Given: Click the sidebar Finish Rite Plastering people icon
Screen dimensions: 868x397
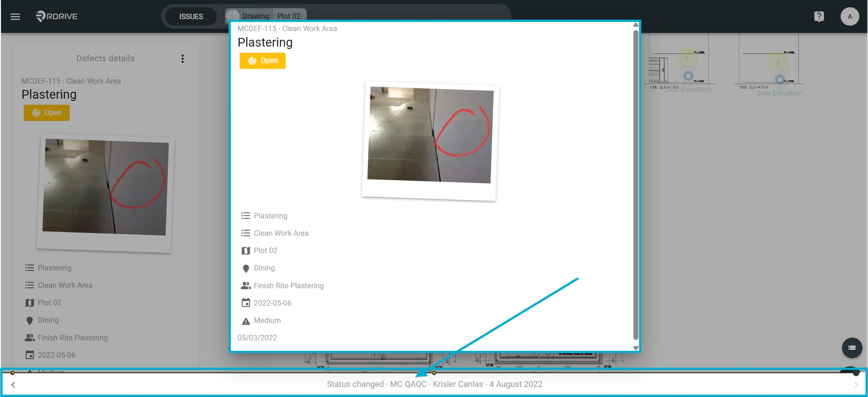Looking at the screenshot, I should [x=30, y=338].
